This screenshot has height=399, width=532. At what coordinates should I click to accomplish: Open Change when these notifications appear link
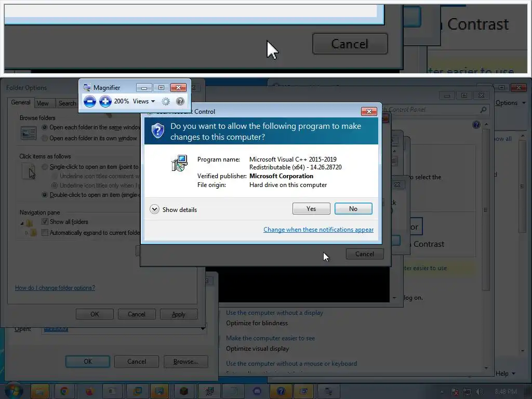[x=318, y=230]
